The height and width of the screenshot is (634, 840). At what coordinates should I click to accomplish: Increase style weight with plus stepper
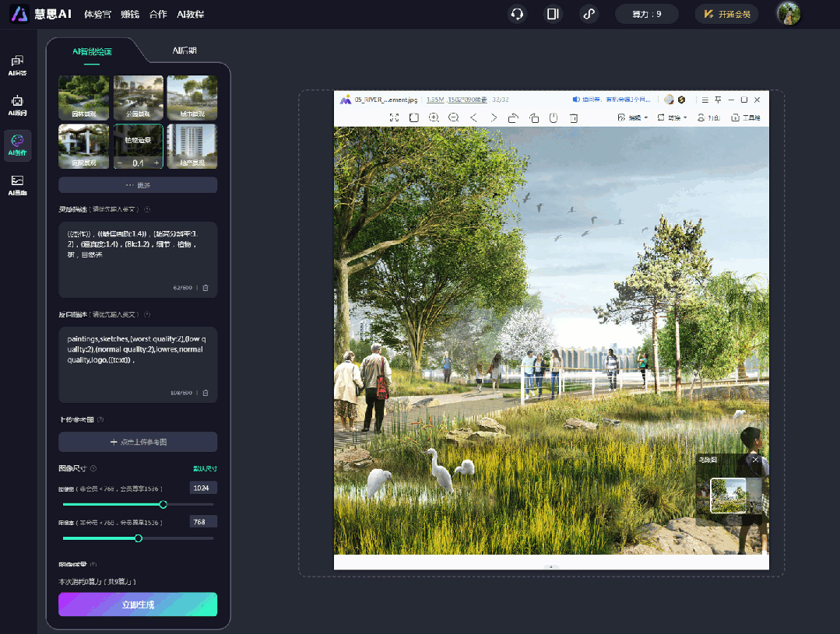[x=156, y=163]
